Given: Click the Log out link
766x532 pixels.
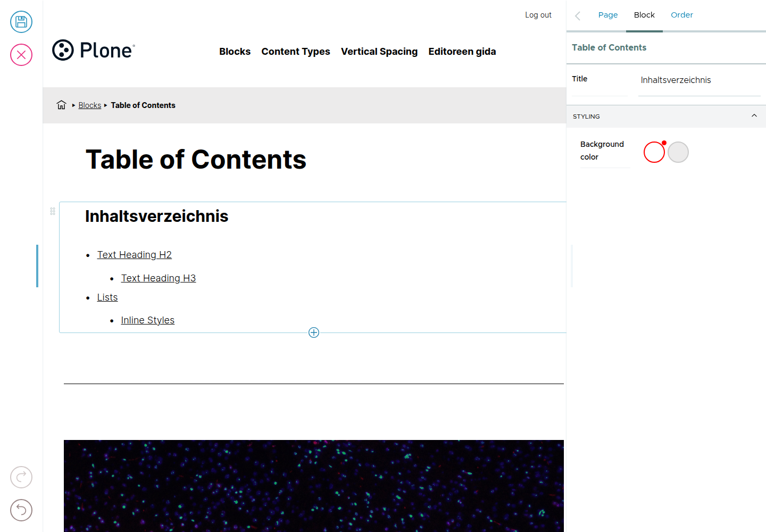Looking at the screenshot, I should pos(538,15).
